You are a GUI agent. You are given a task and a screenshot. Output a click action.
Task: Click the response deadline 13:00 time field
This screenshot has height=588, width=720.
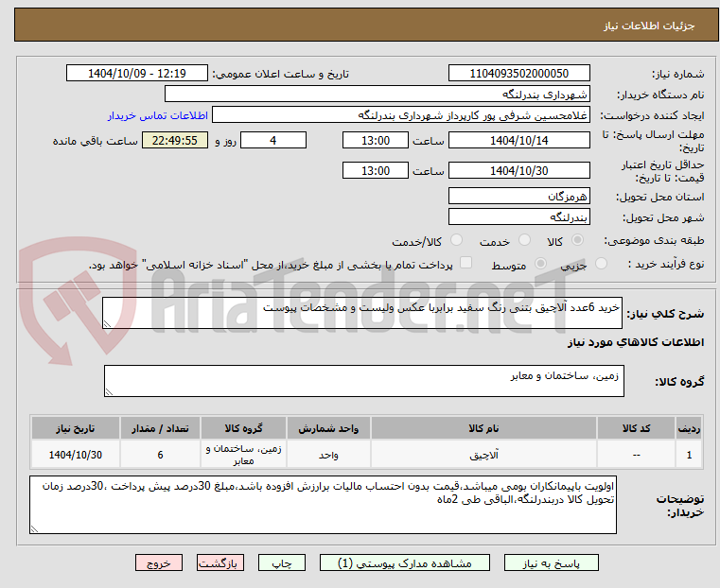376,140
